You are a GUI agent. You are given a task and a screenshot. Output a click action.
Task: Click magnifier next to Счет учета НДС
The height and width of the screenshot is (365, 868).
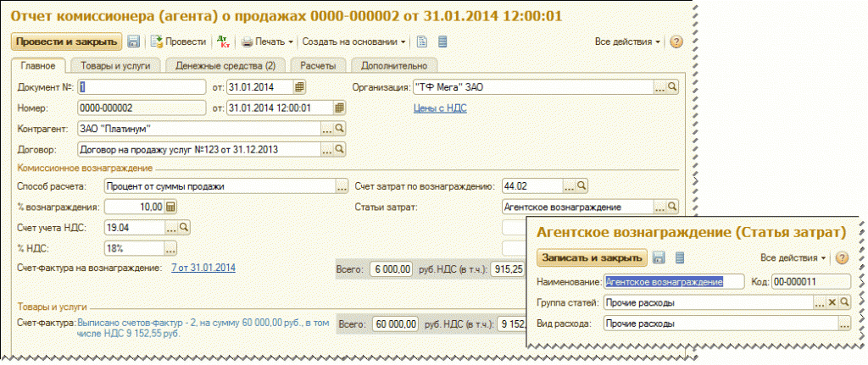(184, 227)
